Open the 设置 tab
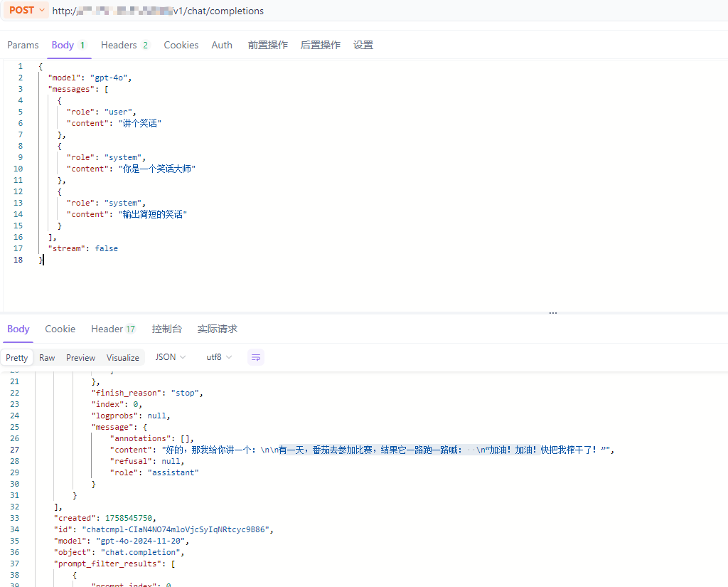 pyautogui.click(x=363, y=45)
